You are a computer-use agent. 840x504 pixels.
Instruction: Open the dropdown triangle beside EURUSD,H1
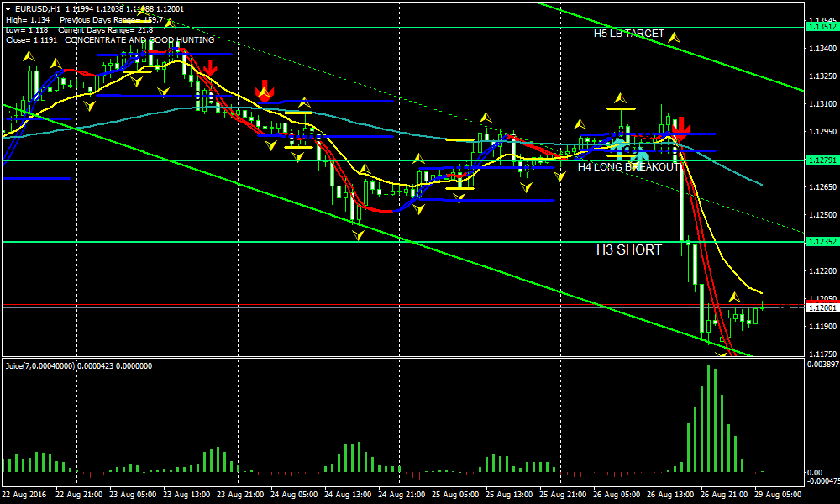tap(8, 8)
